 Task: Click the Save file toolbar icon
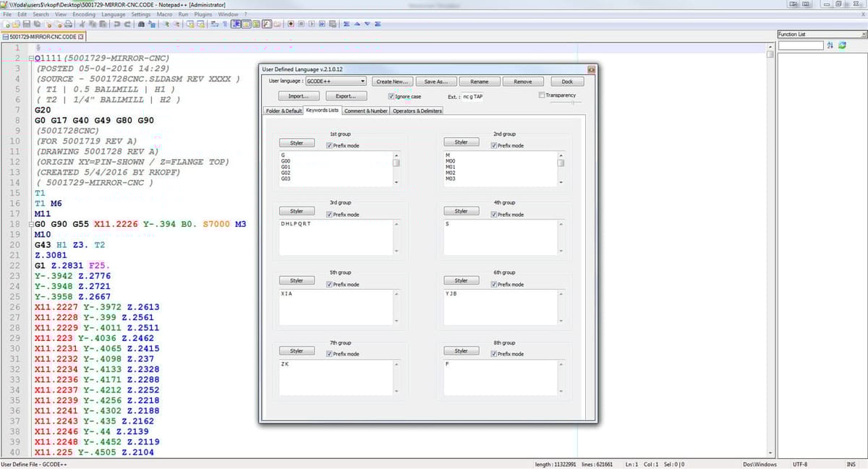27,24
